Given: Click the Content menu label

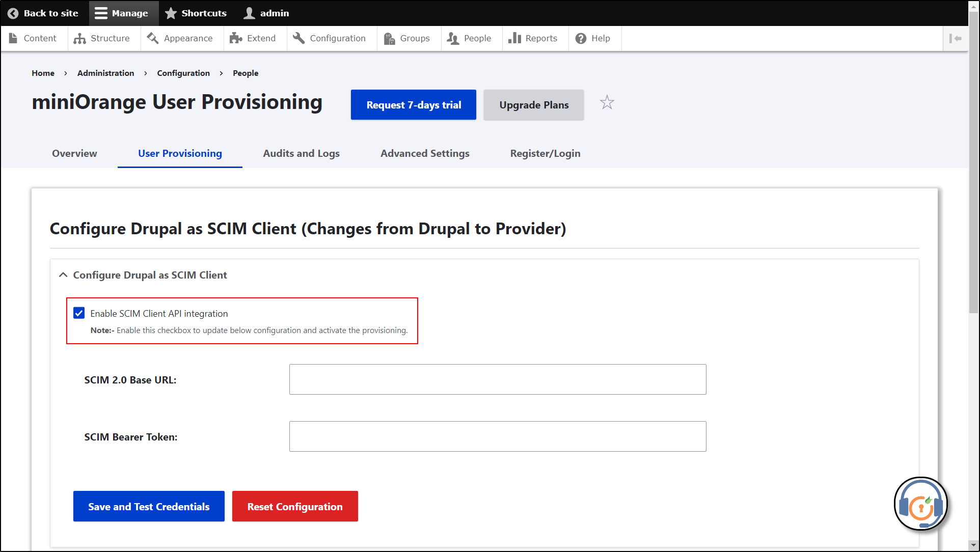Looking at the screenshot, I should [x=40, y=38].
